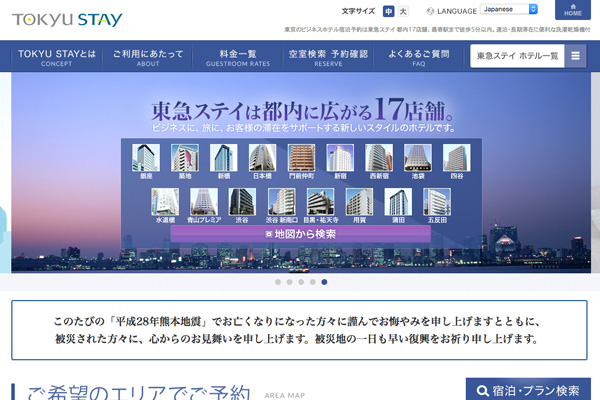Select the 渋谷 hotel thumbnail

(242, 202)
